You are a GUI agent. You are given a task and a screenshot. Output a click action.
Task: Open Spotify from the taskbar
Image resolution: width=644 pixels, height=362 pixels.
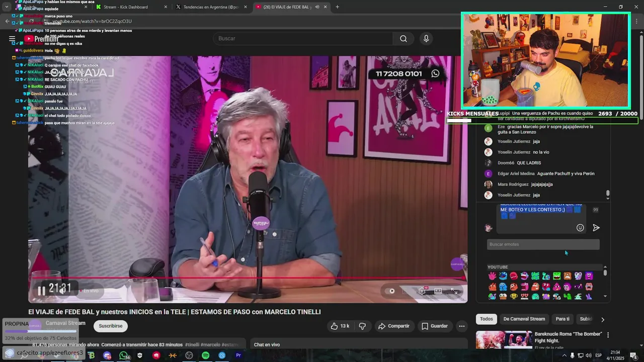[x=205, y=355]
